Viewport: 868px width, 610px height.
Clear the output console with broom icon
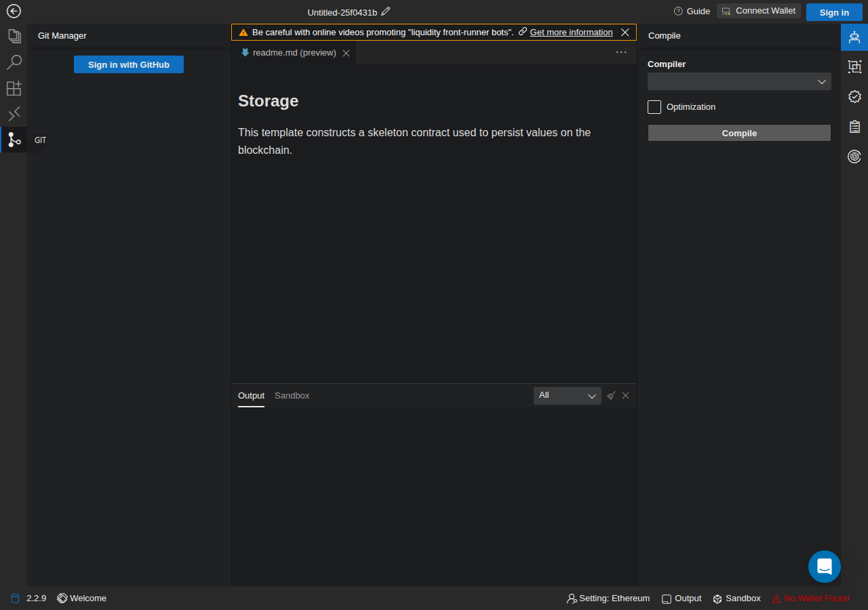611,396
